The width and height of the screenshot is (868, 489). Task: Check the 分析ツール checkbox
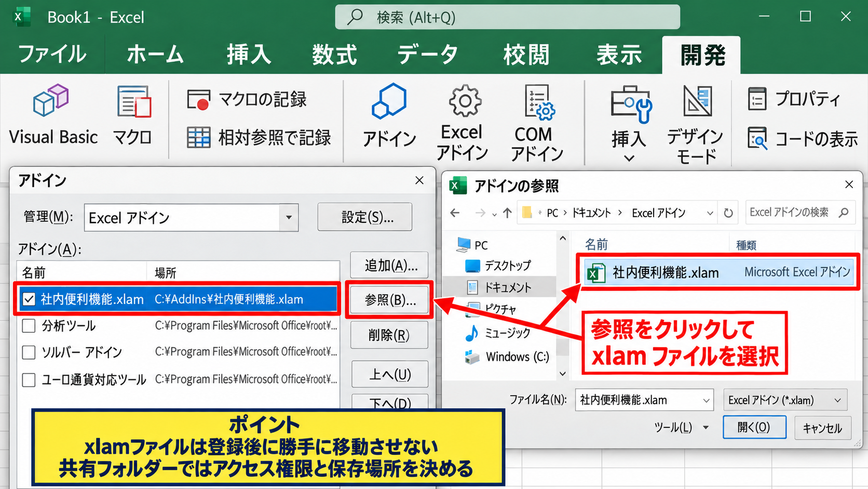point(29,326)
